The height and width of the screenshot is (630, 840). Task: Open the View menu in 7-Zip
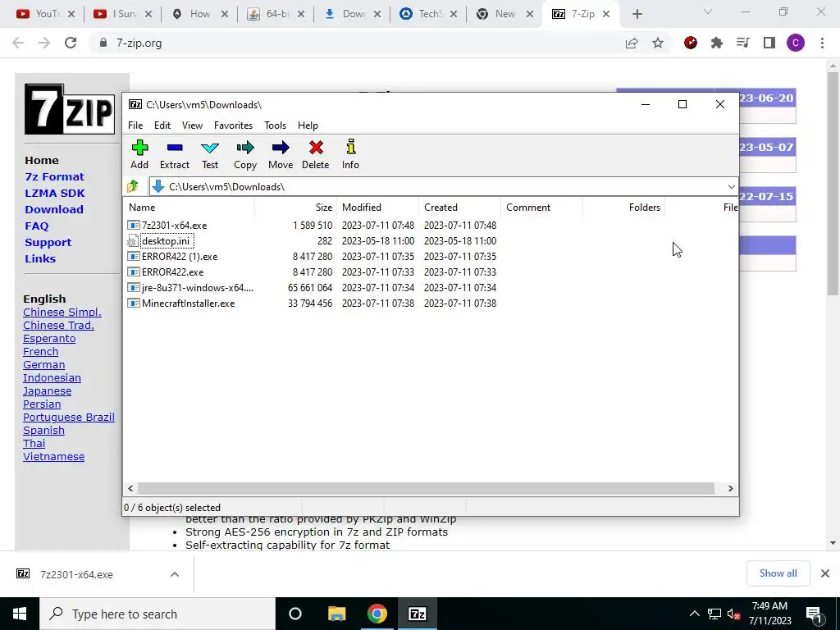(x=192, y=126)
